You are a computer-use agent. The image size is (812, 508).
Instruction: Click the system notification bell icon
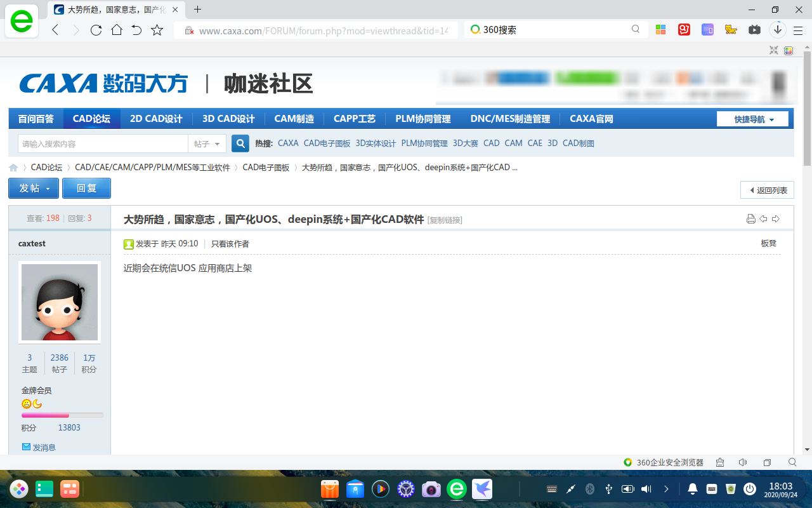coord(693,489)
